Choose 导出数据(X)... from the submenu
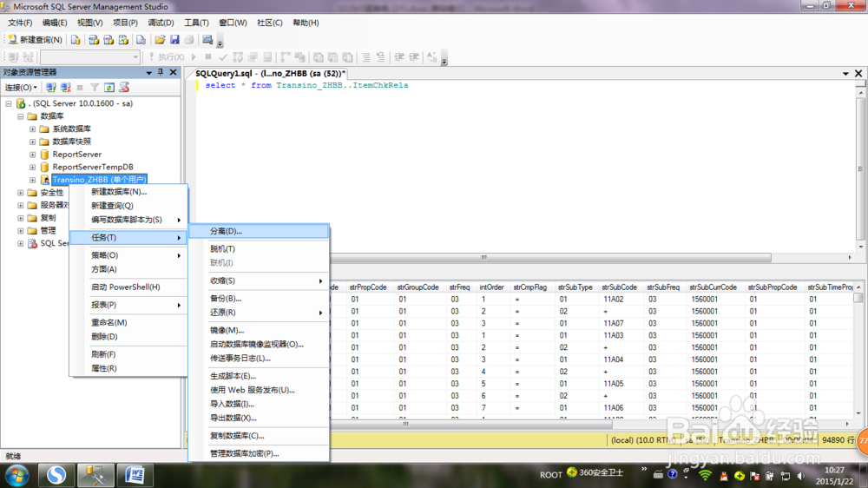This screenshot has width=868, height=488. (x=259, y=418)
